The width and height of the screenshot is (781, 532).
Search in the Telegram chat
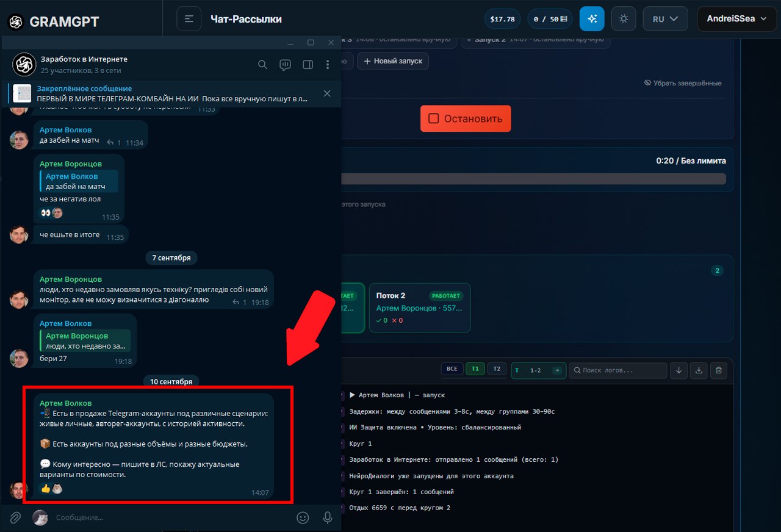[x=262, y=65]
